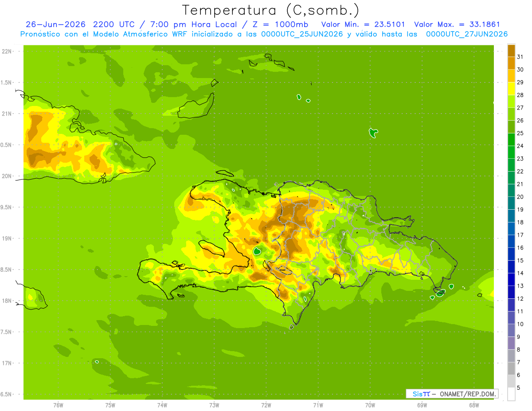Pick the blue legend swatch between 15 and 16
The height and width of the screenshot is (411, 532).
[x=511, y=254]
